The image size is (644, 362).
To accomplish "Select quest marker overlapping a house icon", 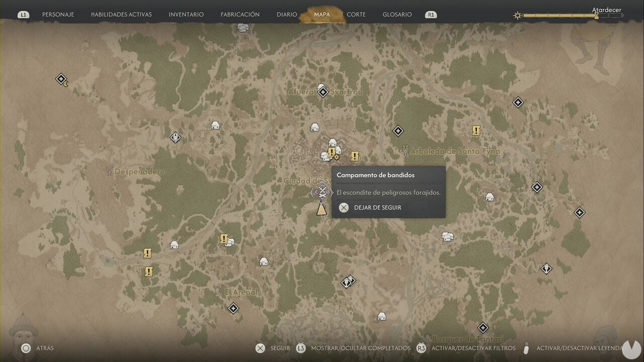I will (224, 239).
